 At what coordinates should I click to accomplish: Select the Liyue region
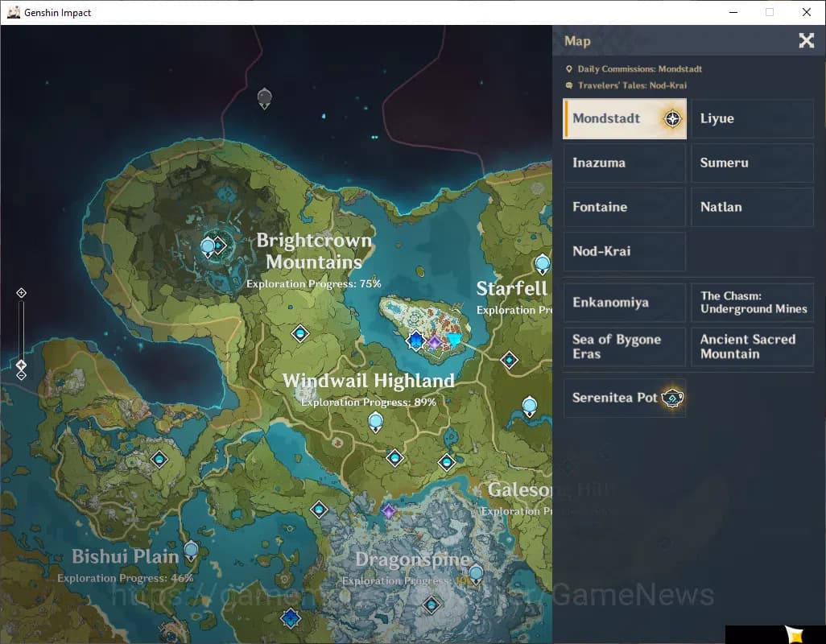tap(752, 119)
